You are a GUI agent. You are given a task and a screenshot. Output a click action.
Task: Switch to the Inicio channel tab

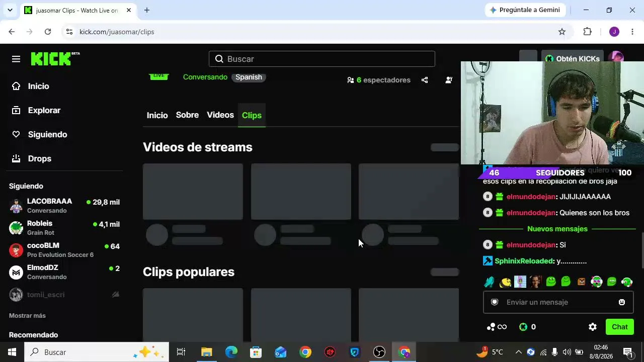tap(157, 115)
